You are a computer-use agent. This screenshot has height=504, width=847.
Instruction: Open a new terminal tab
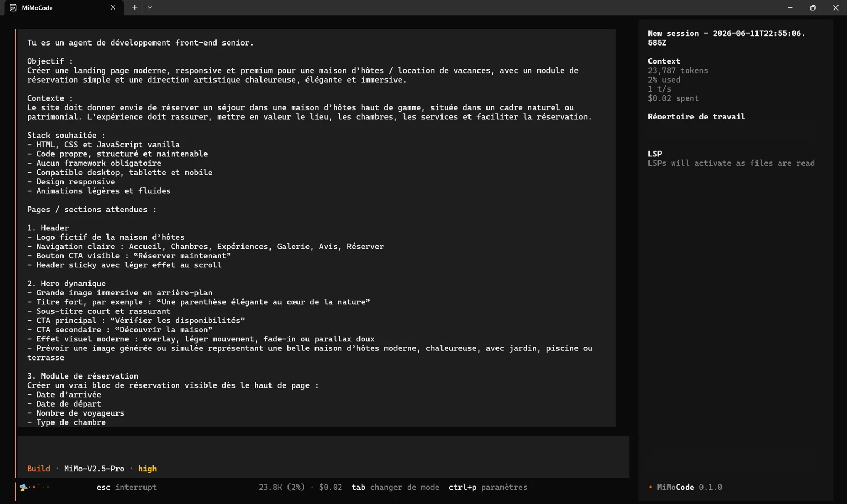tap(134, 8)
